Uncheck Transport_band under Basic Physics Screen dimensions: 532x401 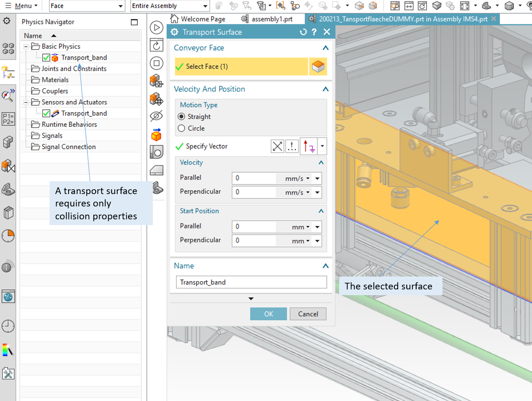click(46, 58)
